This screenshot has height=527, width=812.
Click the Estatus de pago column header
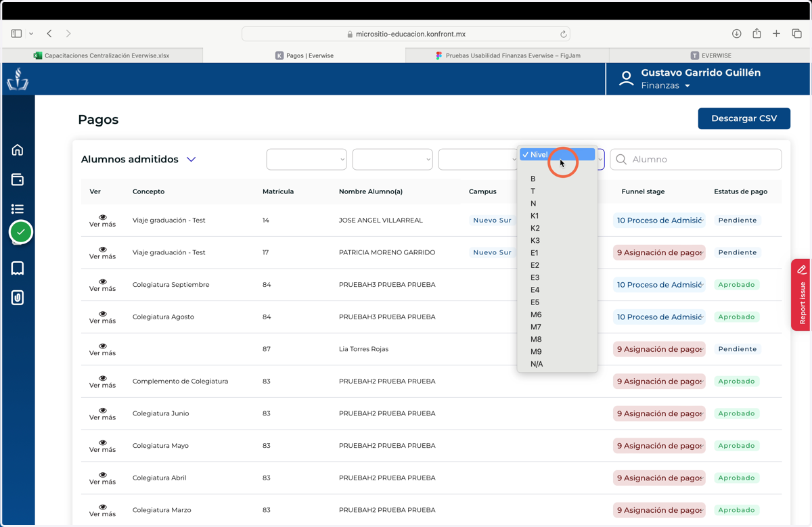740,191
